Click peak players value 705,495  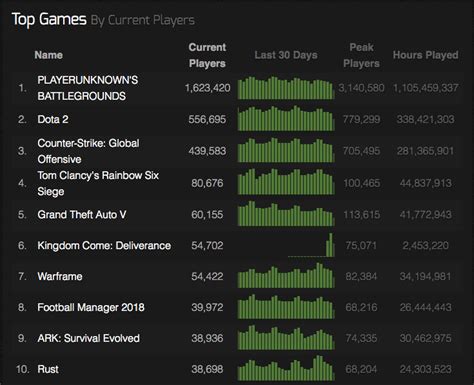(361, 151)
